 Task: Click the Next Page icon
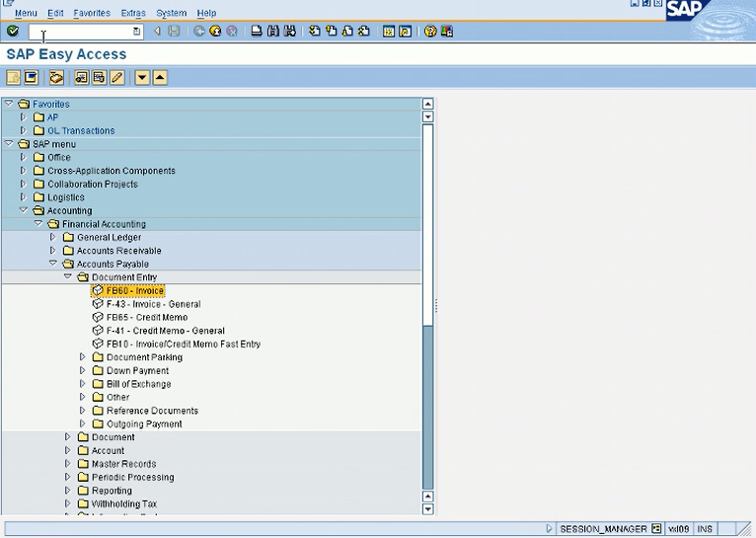347,32
